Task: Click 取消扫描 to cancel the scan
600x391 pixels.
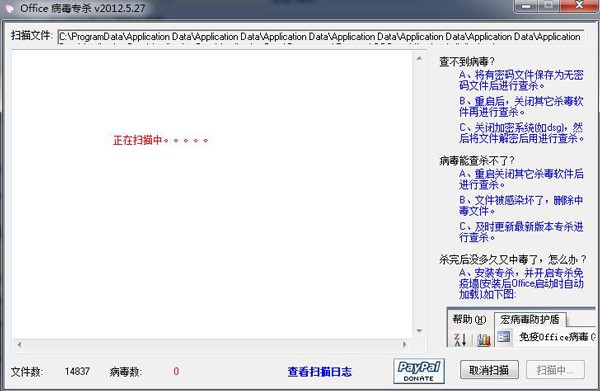Action: click(489, 370)
